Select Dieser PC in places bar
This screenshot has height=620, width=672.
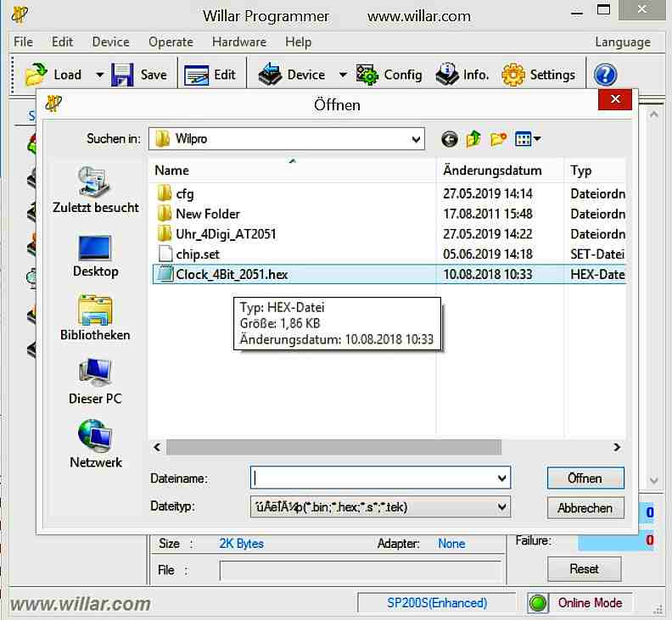click(x=95, y=382)
